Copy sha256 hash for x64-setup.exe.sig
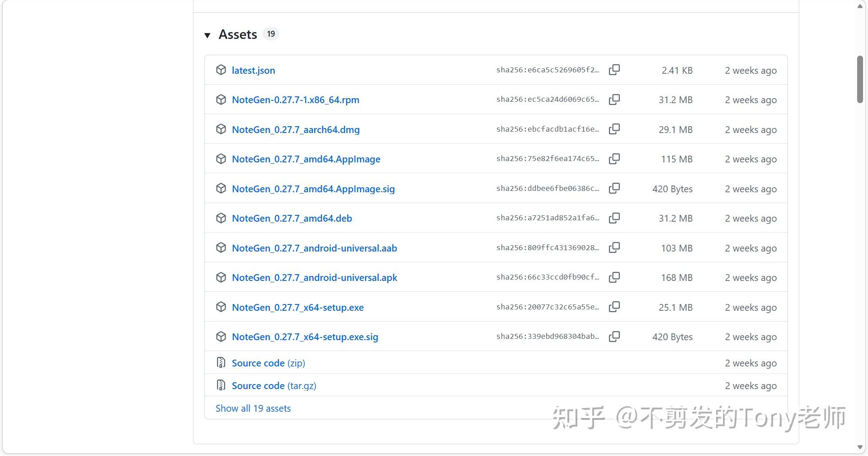868x456 pixels. point(614,337)
